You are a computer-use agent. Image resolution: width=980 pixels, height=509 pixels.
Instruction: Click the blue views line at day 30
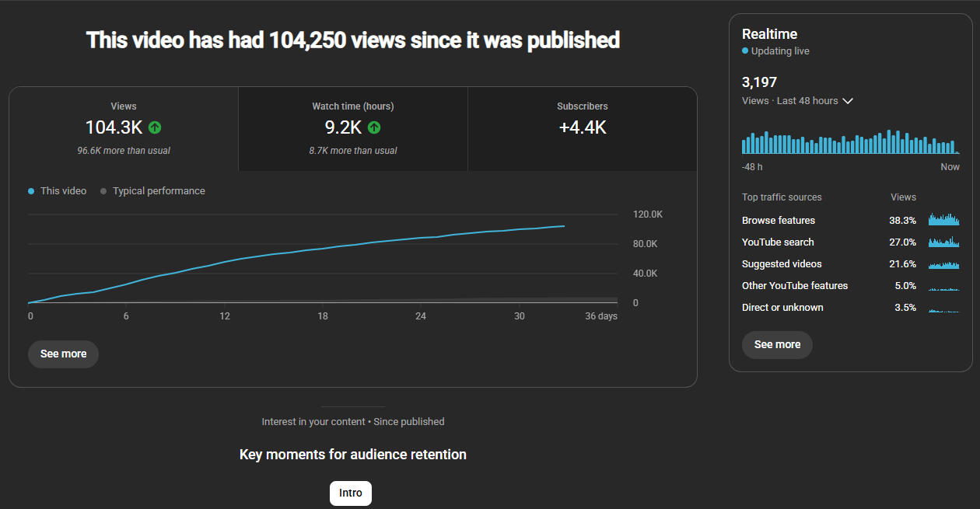(x=520, y=230)
